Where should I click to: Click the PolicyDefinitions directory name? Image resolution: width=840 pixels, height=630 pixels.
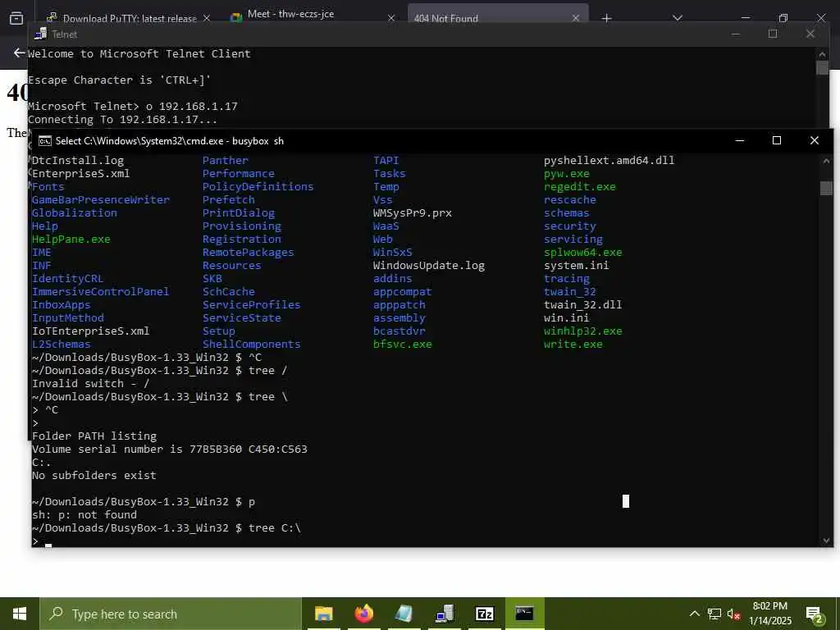point(258,187)
